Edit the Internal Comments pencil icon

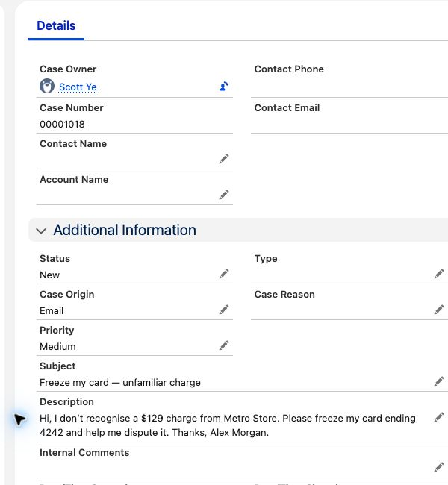tap(439, 467)
